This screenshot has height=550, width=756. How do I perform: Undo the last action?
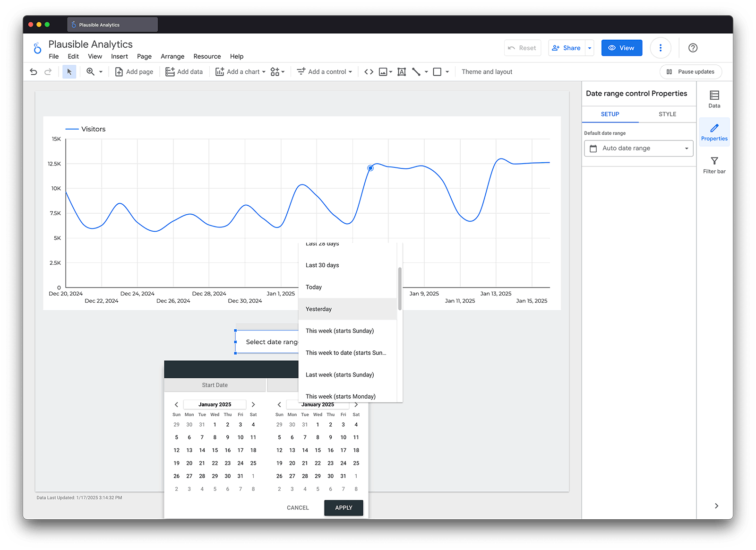click(33, 71)
